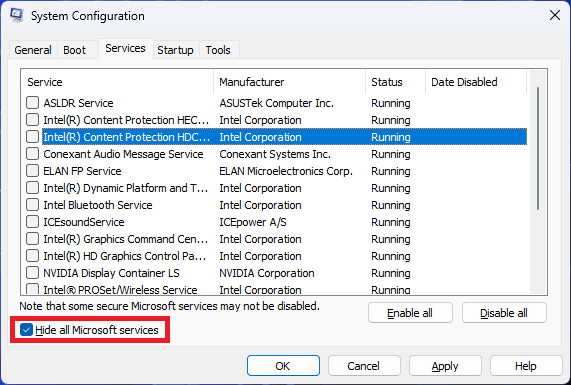Select the ASLDR Service row name
571x385 pixels.
(x=78, y=103)
